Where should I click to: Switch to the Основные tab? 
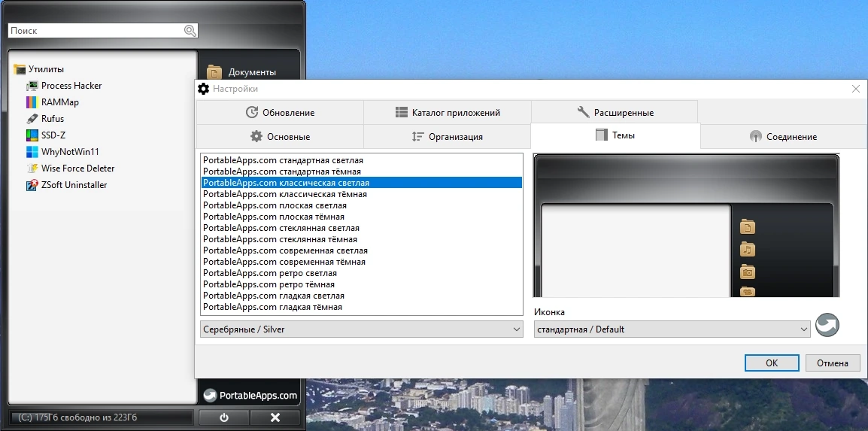[280, 136]
